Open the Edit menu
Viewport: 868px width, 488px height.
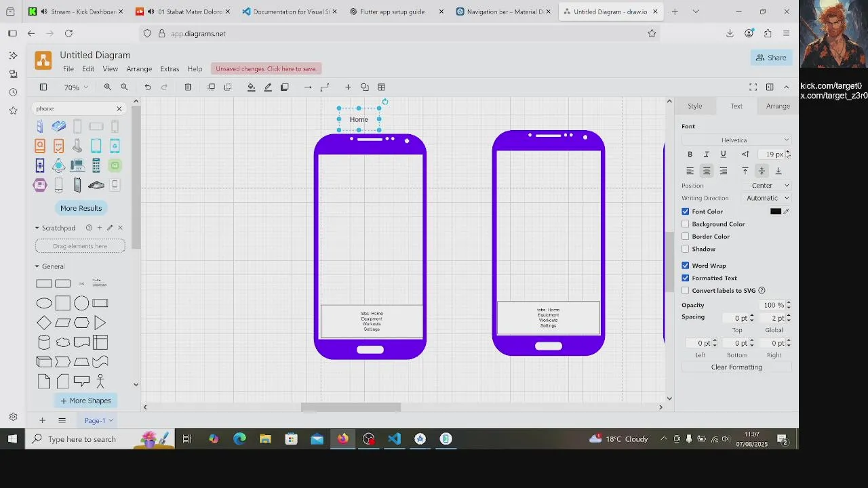coord(88,68)
